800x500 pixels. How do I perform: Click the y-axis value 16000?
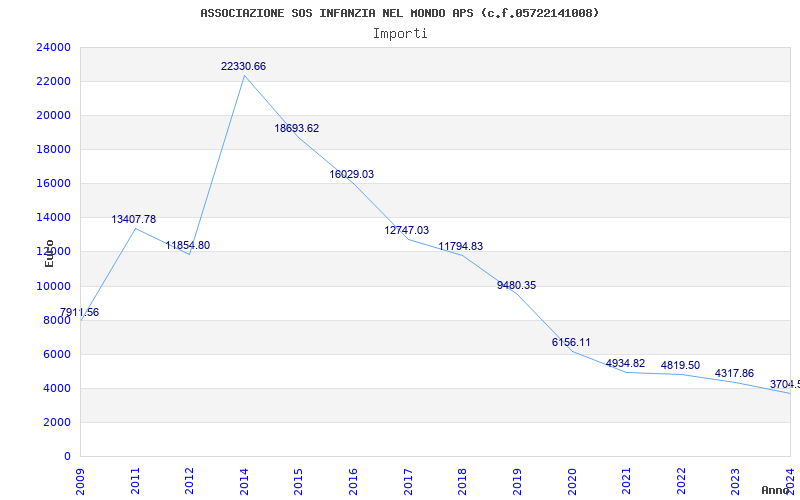tap(53, 184)
